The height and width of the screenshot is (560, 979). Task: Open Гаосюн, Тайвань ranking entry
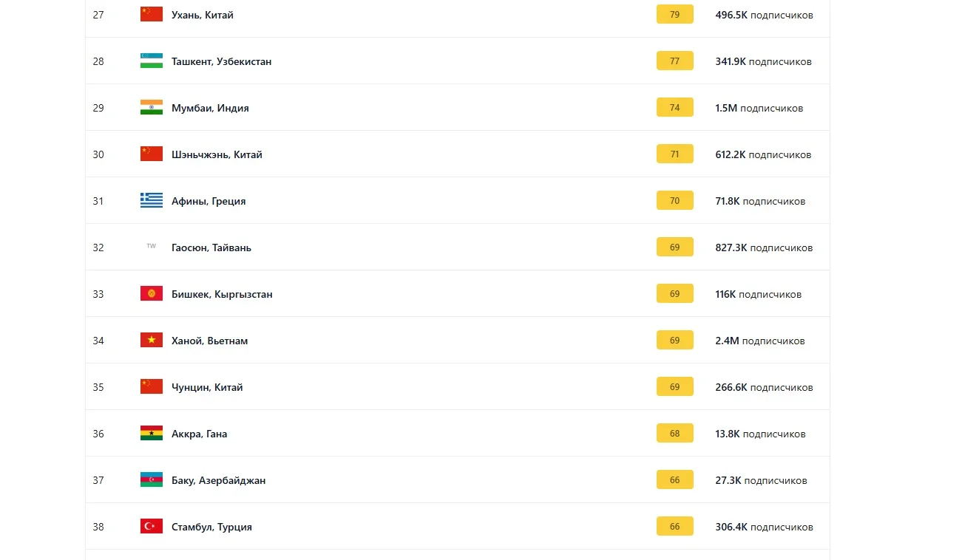pyautogui.click(x=211, y=247)
